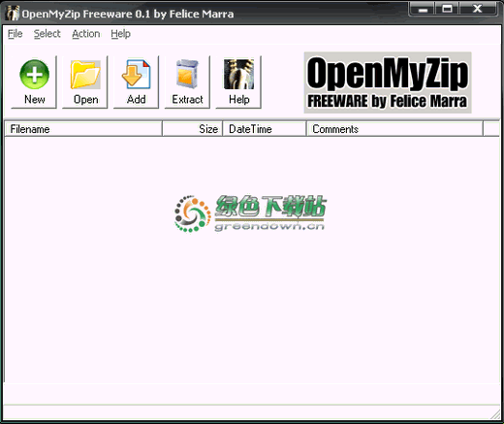The image size is (504, 424).
Task: Click the app icon in the title bar
Action: tap(13, 14)
